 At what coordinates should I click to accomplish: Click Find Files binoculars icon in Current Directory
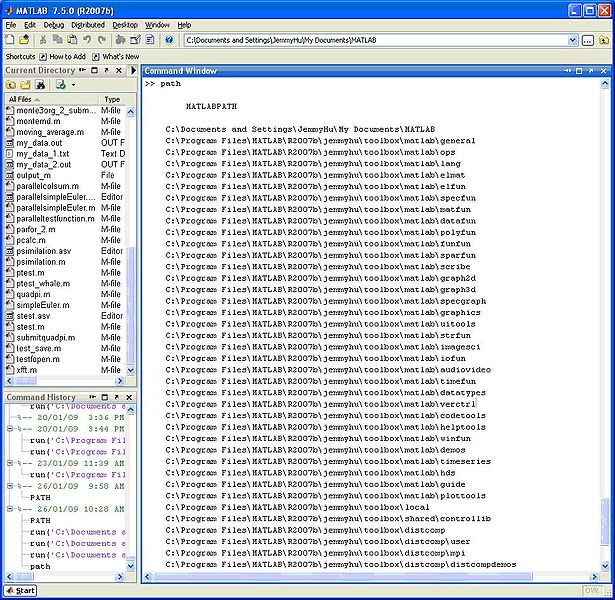click(x=41, y=85)
